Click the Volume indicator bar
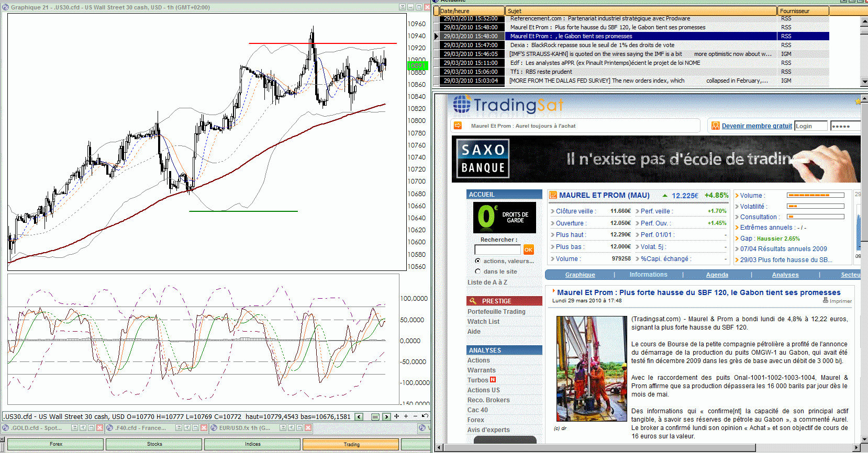The image size is (868, 453). pyautogui.click(x=816, y=195)
